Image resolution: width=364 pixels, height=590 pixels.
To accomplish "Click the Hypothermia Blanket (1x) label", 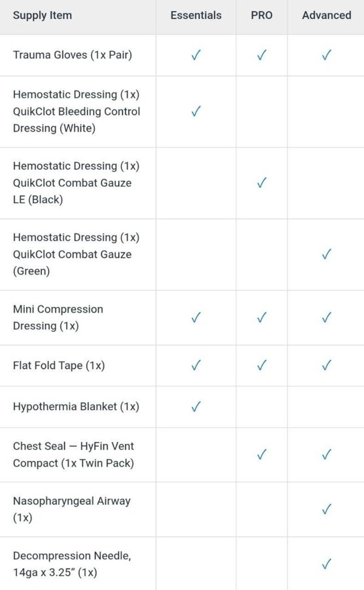I will pyautogui.click(x=76, y=406).
